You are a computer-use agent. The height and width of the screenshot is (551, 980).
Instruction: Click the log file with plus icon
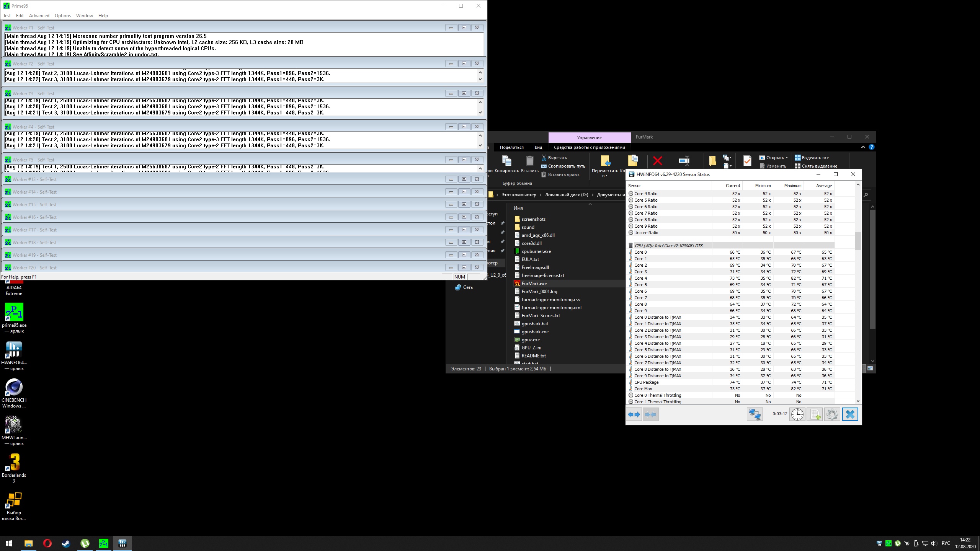coord(815,414)
